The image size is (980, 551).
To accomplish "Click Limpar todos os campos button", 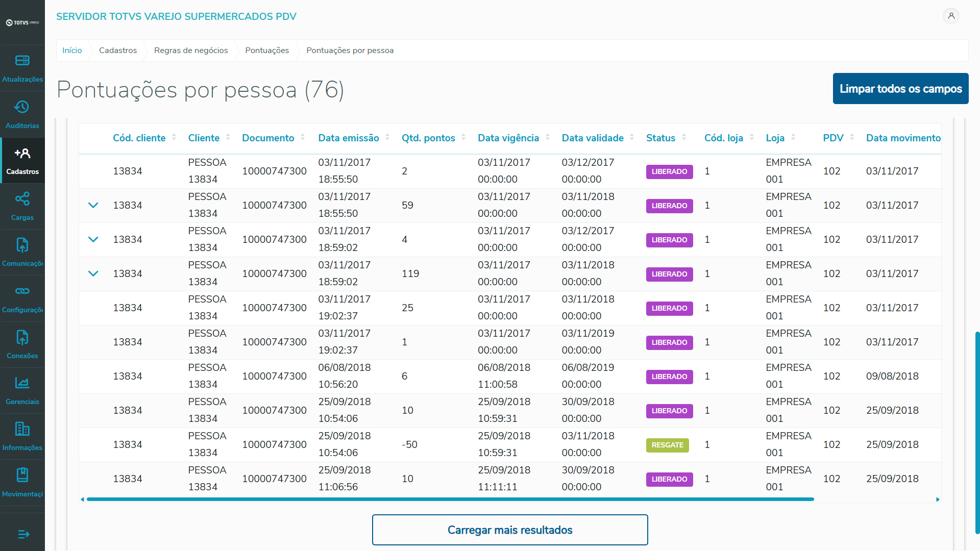I will 900,89.
